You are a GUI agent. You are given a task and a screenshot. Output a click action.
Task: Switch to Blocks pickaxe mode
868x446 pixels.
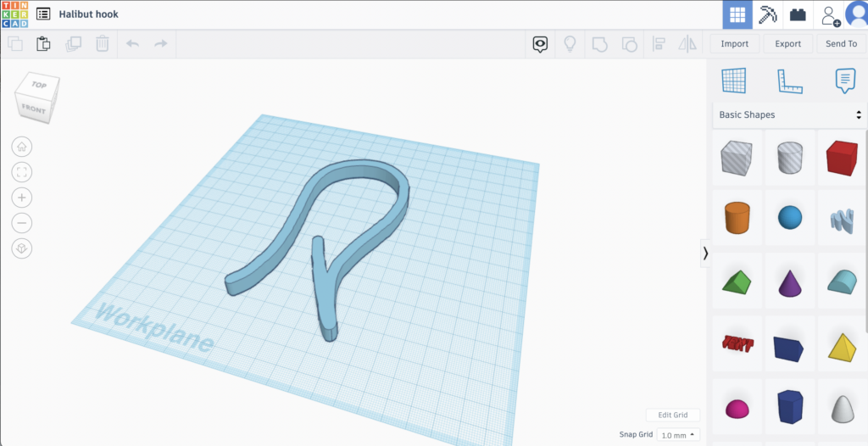[767, 15]
